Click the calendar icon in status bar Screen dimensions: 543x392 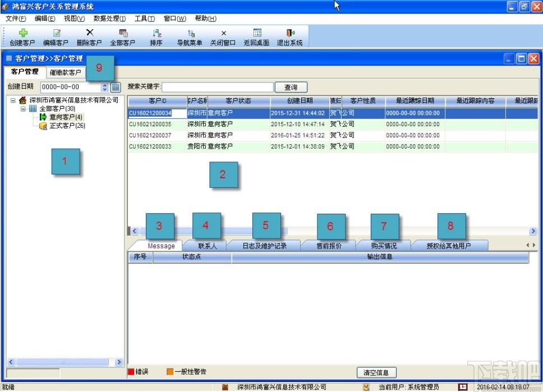click(x=463, y=387)
